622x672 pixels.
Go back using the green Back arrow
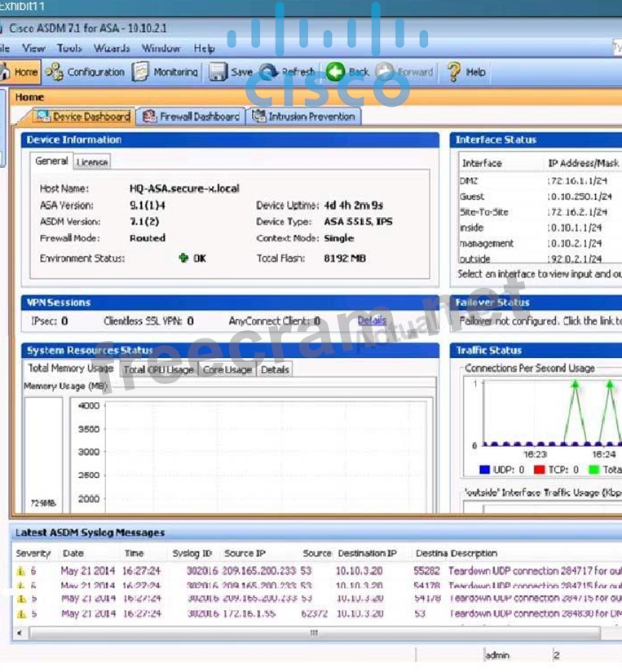pos(335,72)
